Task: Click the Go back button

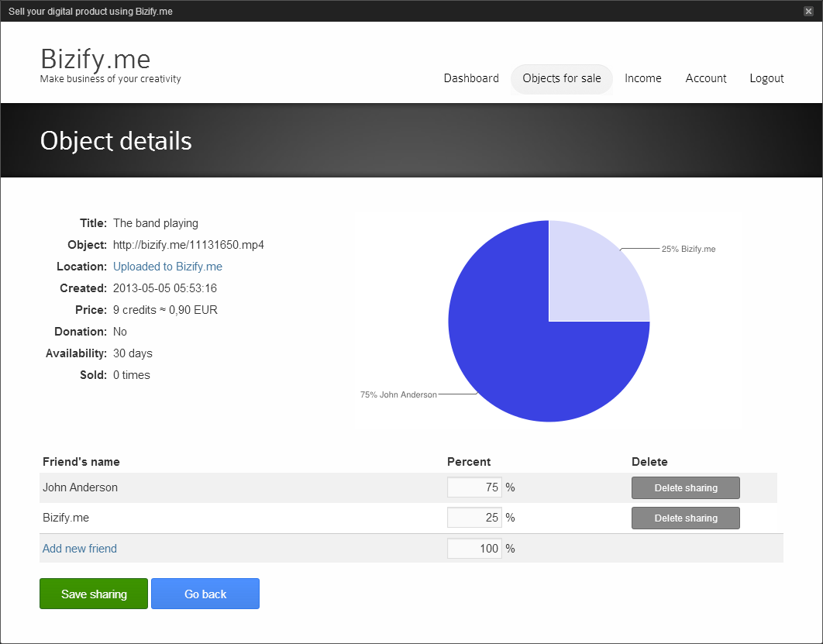Action: click(205, 594)
